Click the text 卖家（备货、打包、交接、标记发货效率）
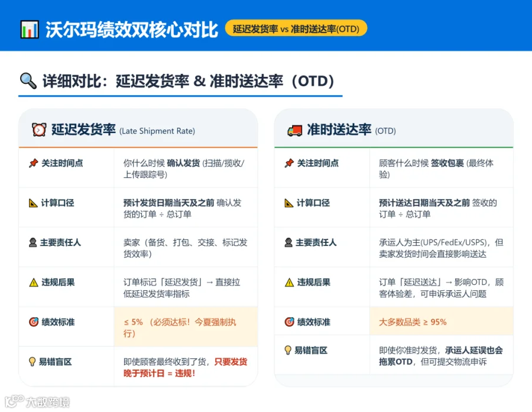 pos(185,248)
